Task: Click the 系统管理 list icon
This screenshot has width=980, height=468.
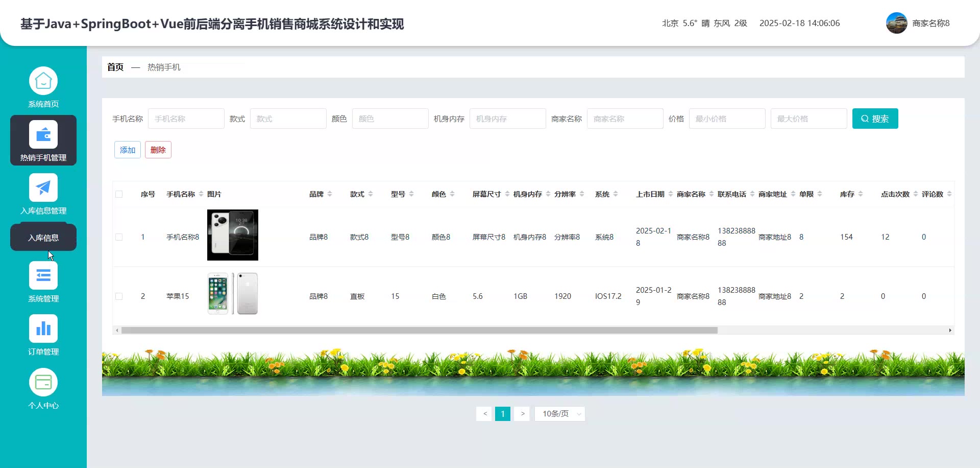Action: [43, 276]
